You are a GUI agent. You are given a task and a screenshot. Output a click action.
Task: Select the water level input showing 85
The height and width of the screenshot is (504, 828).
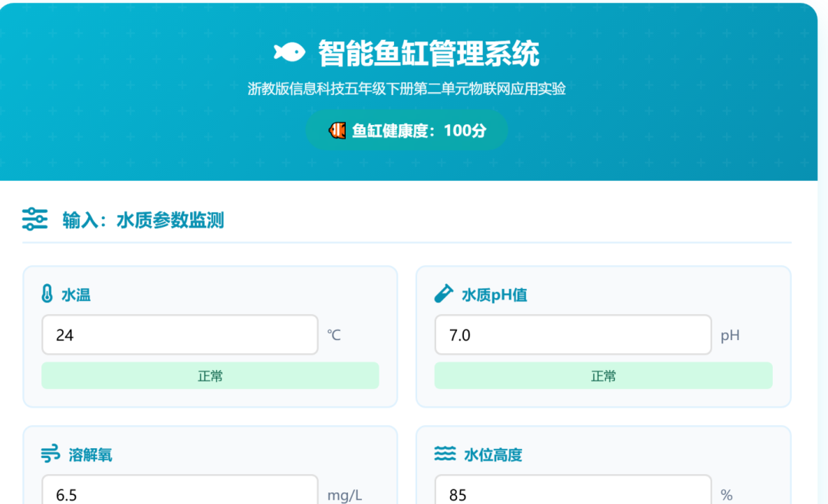click(573, 494)
